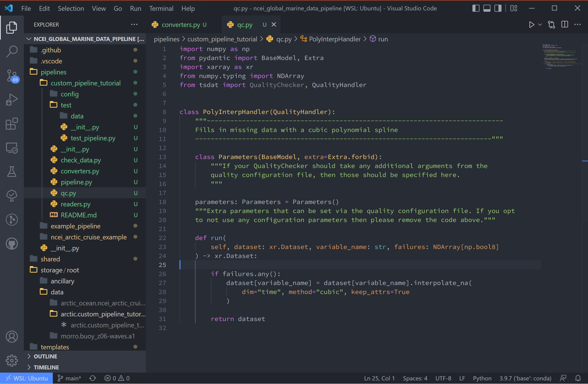
Task: Click custom_pipeline_tutorial breadcrumb
Action: click(x=222, y=39)
